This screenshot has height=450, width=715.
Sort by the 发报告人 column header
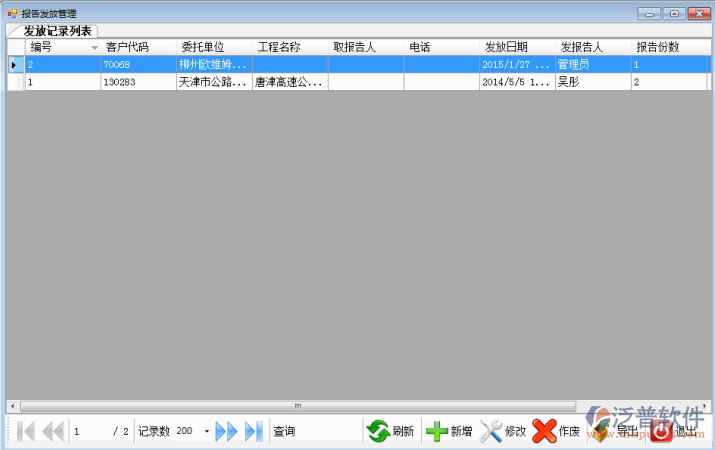point(593,47)
